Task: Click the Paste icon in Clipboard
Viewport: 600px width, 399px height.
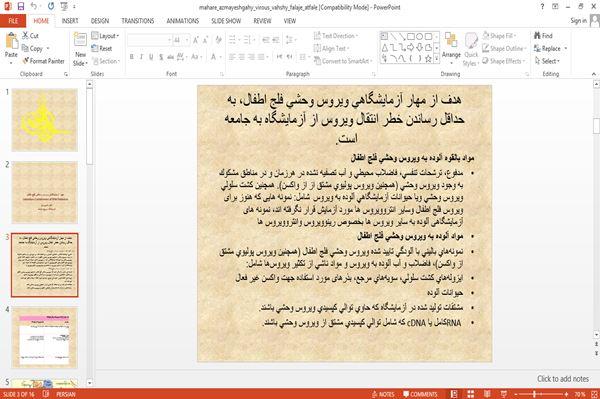Action: point(11,41)
